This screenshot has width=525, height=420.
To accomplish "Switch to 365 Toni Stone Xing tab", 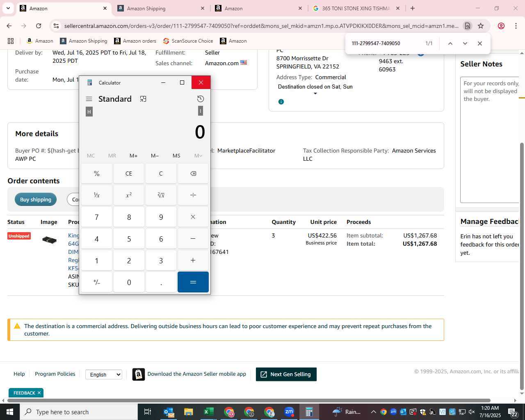I will [356, 8].
